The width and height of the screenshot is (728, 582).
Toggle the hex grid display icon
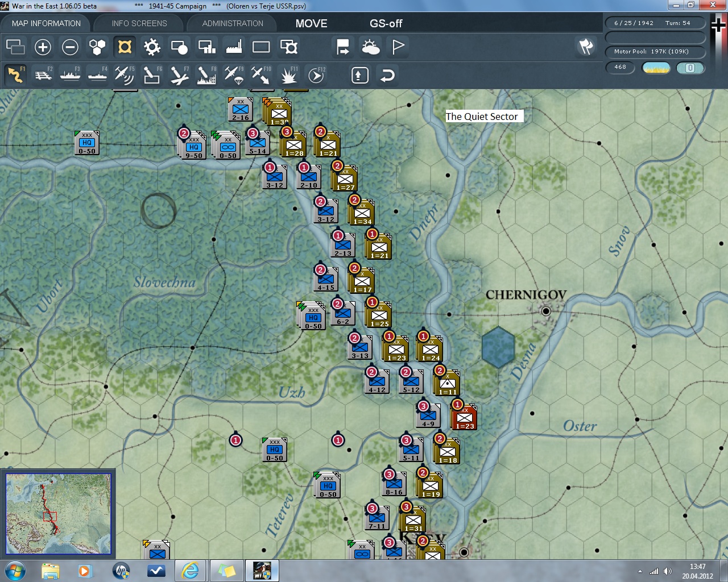(97, 47)
